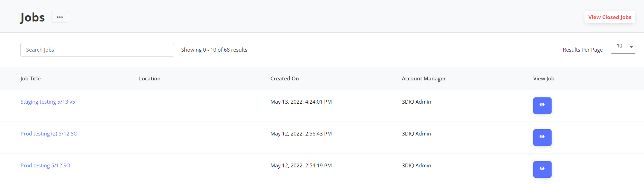Click eye icon for Staging testing 5/13 v5
Viewport: 644px width, 184px height.
click(x=542, y=106)
